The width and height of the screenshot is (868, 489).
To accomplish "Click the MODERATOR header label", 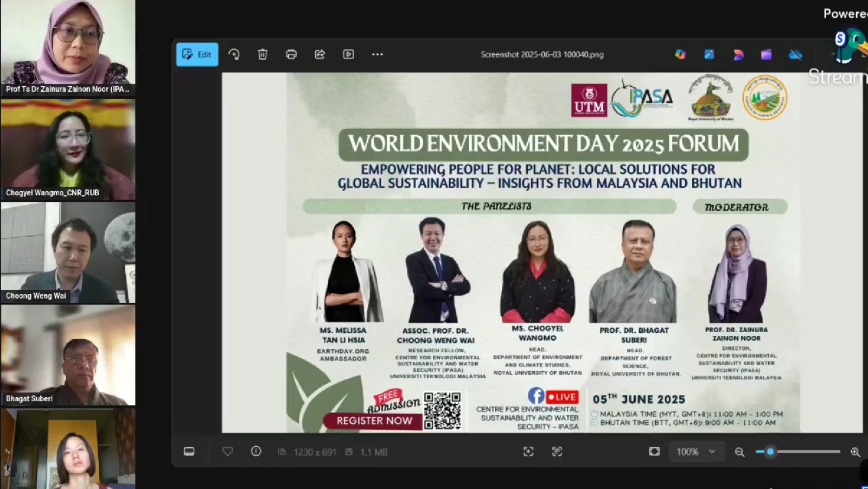I will pyautogui.click(x=740, y=207).
